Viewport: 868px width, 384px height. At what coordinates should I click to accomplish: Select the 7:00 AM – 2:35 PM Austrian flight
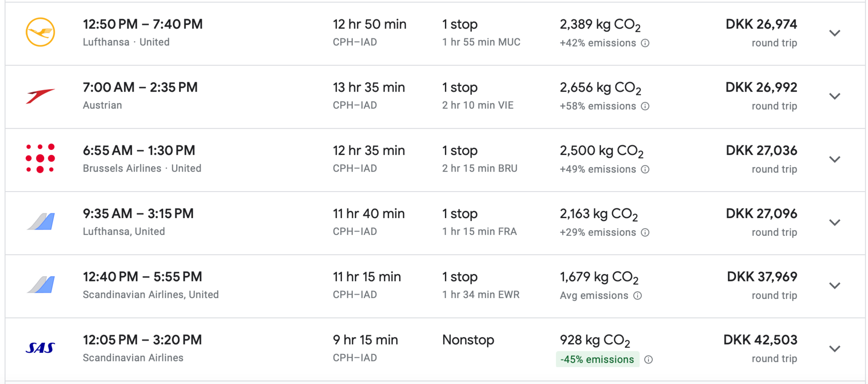(140, 87)
